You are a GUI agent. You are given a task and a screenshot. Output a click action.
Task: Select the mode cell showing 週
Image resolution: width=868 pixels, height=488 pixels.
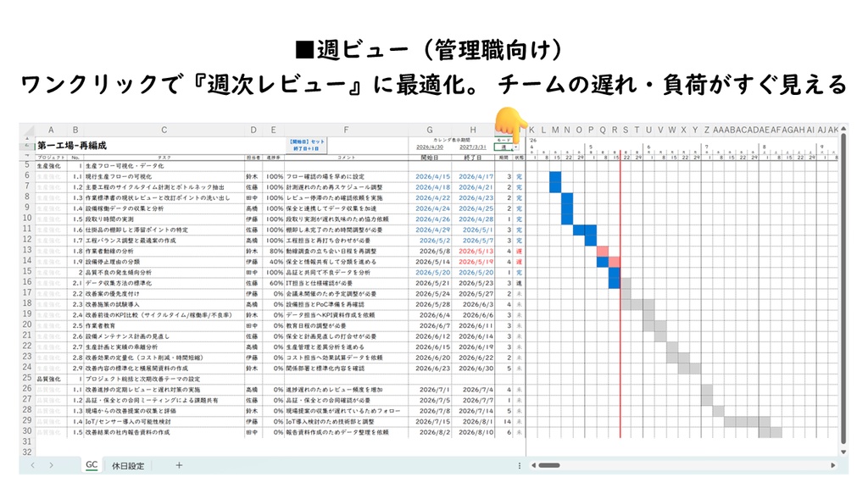click(504, 147)
